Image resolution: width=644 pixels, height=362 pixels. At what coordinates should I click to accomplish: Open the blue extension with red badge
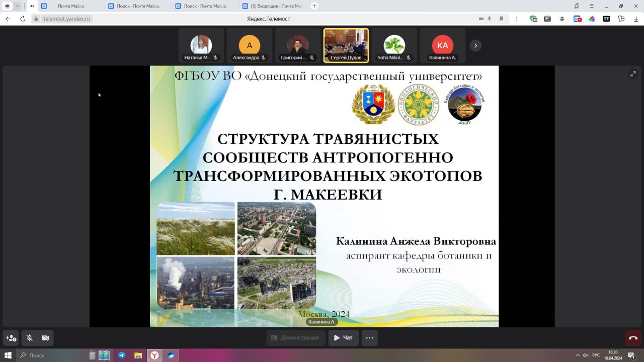pos(578,19)
